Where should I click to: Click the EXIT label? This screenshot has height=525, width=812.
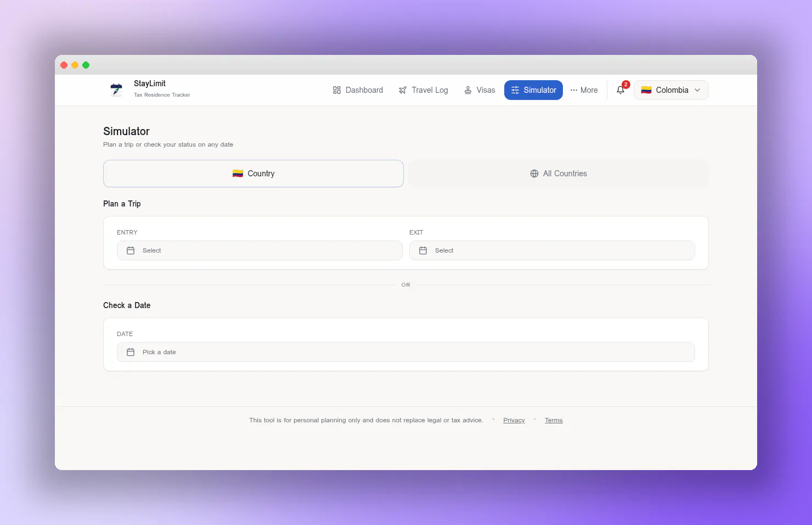click(x=416, y=232)
